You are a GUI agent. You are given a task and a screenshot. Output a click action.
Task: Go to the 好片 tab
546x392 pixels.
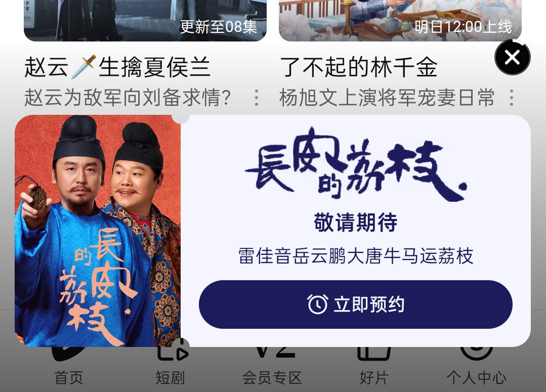374,377
